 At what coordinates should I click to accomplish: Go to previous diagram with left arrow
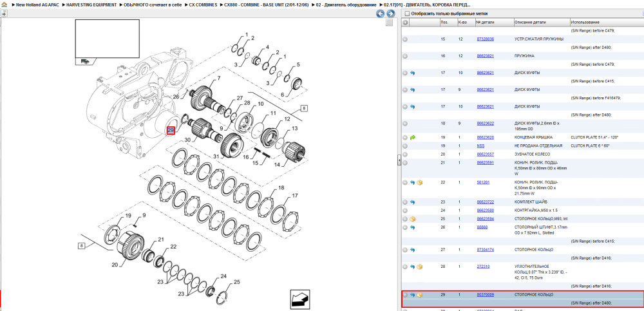(x=381, y=14)
